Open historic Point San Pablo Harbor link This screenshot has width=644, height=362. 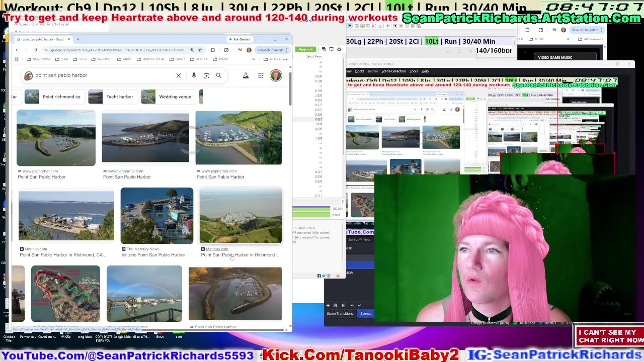(x=153, y=255)
